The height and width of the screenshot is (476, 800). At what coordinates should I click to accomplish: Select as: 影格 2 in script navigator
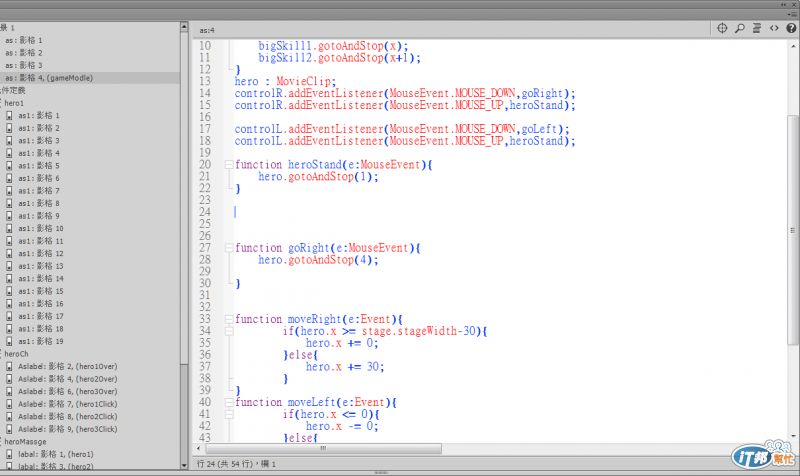point(24,53)
